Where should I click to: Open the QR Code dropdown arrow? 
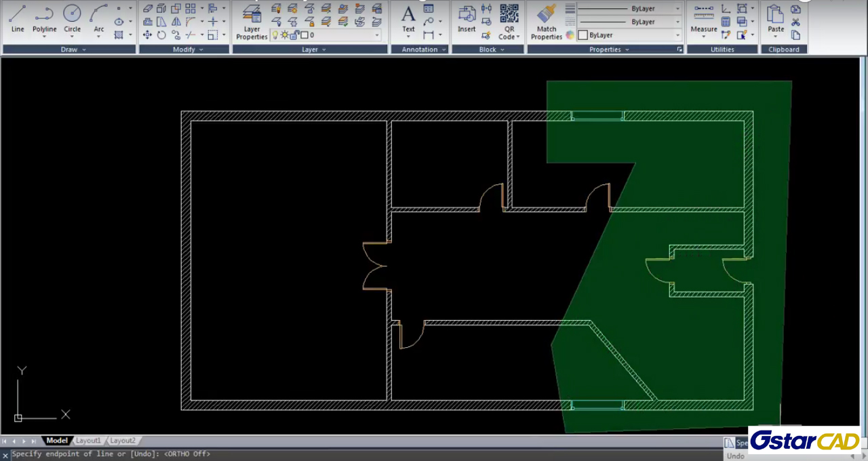coord(518,37)
